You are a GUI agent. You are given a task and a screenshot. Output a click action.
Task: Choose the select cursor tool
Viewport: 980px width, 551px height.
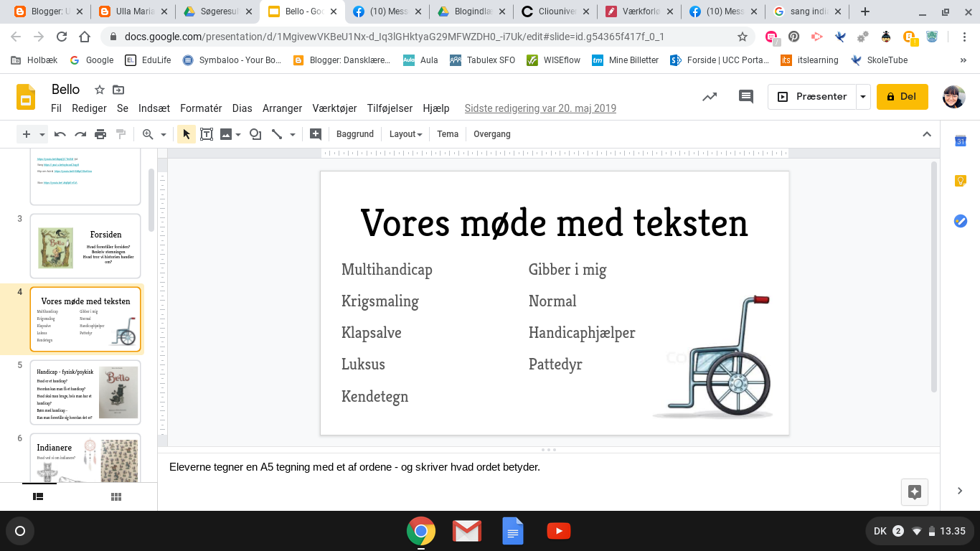(187, 134)
